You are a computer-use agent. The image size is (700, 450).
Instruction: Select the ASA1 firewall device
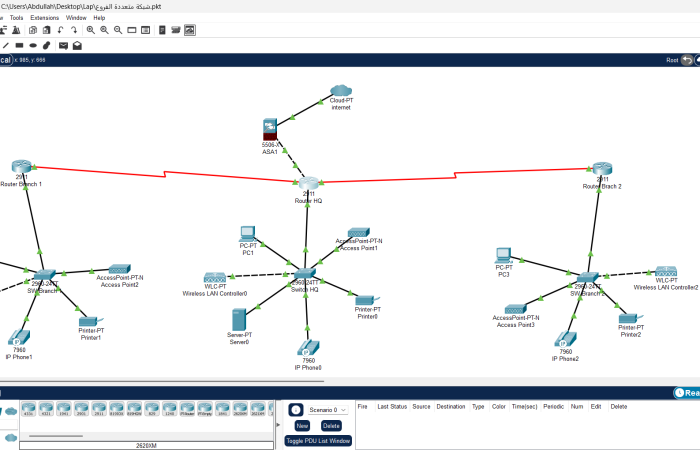(x=270, y=131)
